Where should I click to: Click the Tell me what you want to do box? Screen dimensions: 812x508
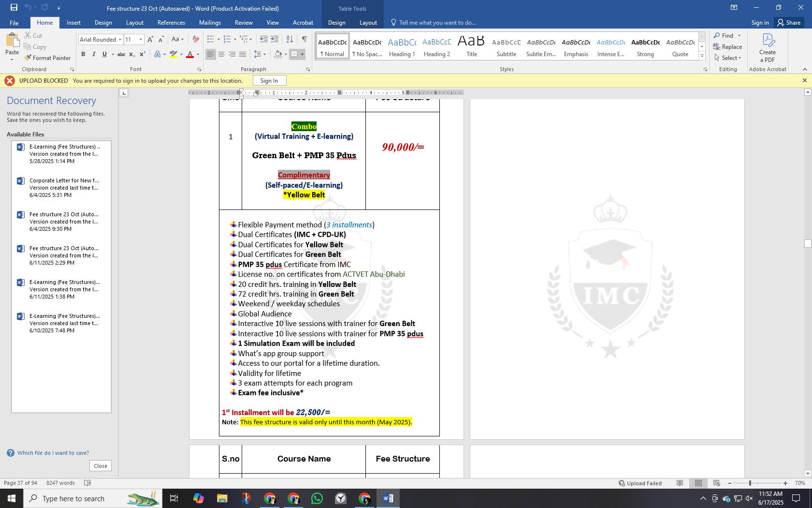click(434, 23)
